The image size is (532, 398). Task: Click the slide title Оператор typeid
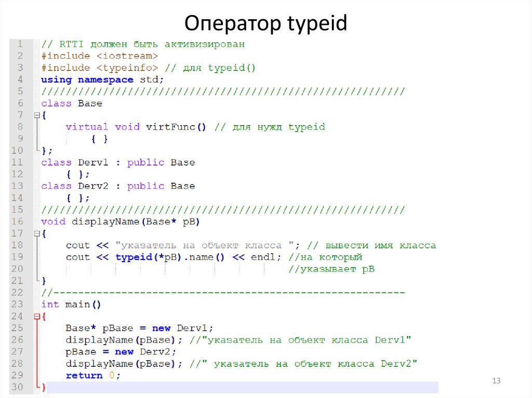[x=265, y=23]
